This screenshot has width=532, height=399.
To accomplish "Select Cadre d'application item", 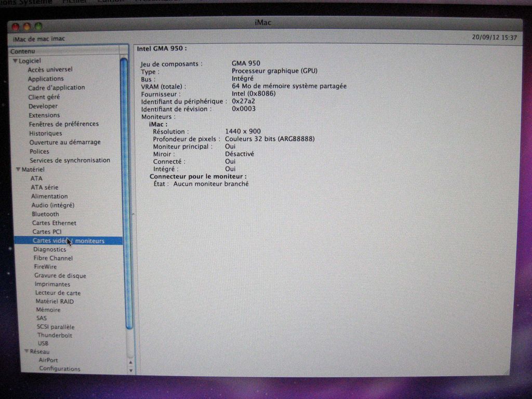I will 56,87.
